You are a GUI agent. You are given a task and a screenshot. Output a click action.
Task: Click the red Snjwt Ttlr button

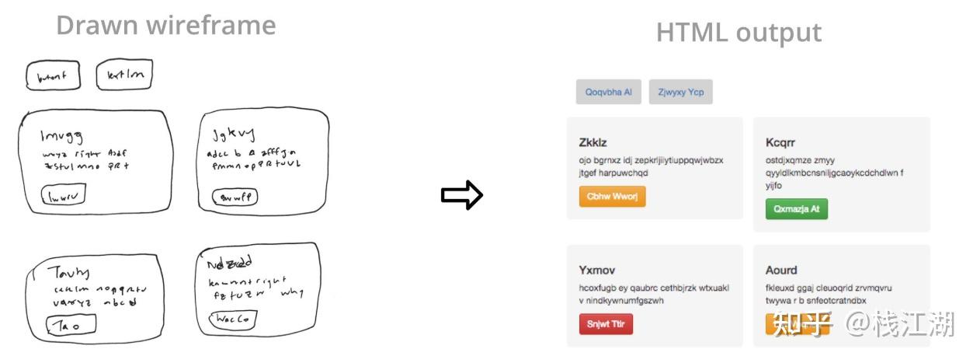point(606,324)
